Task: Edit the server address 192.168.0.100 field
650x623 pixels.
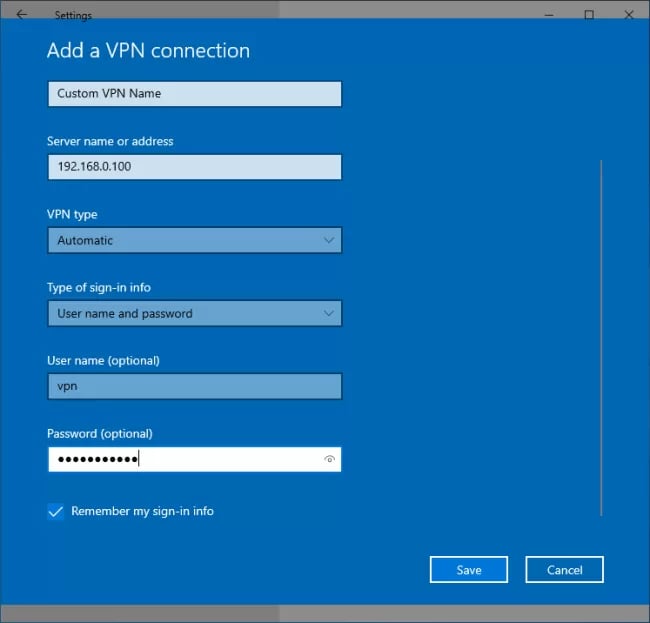Action: tap(195, 167)
